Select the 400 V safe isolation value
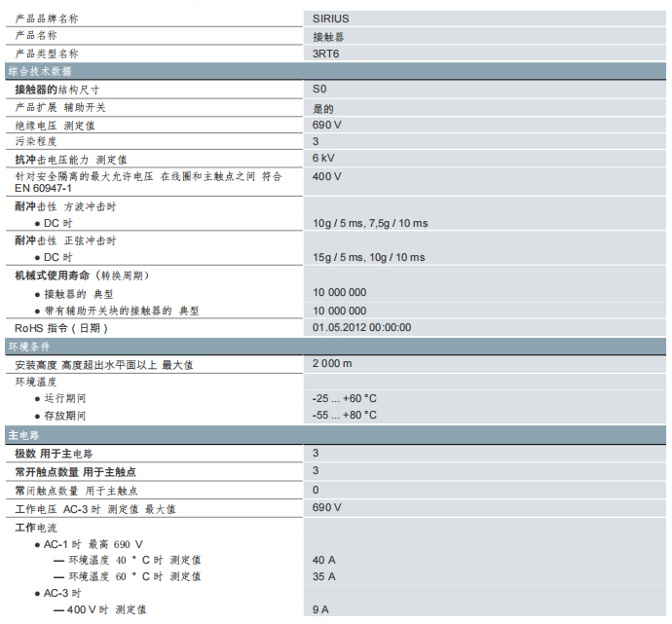This screenshot has width=672, height=624. (326, 176)
